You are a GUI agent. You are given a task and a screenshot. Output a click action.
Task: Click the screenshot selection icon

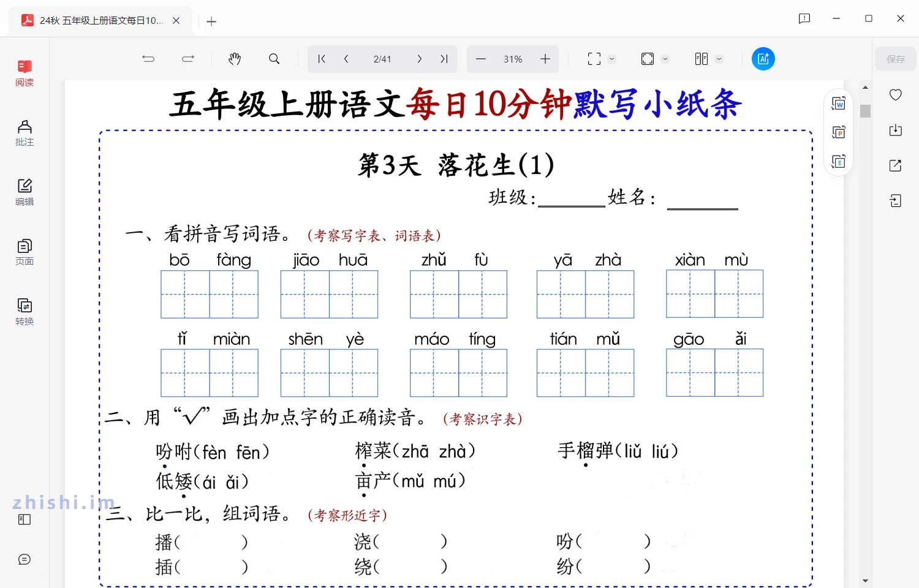pos(594,59)
